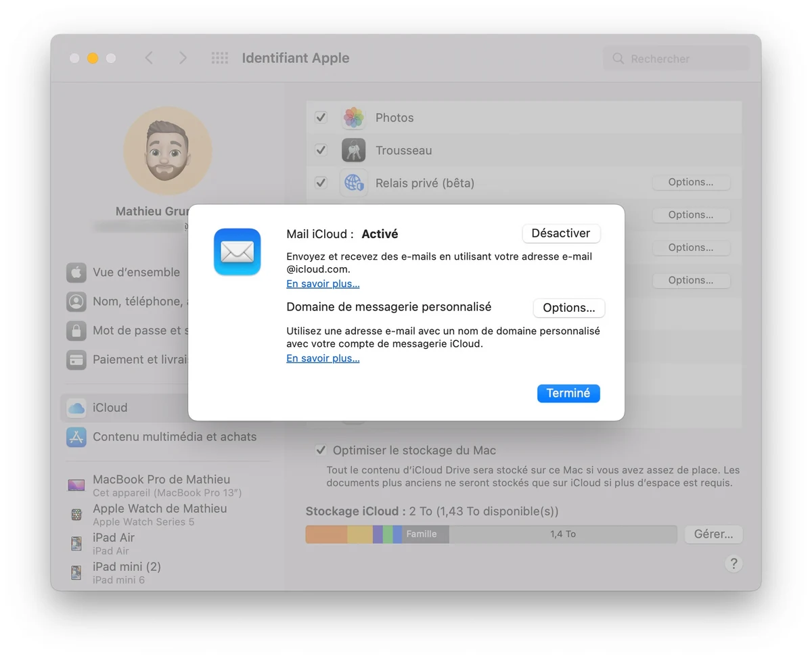Click the Rechercher search field
Viewport: 812px width, 658px height.
click(676, 59)
